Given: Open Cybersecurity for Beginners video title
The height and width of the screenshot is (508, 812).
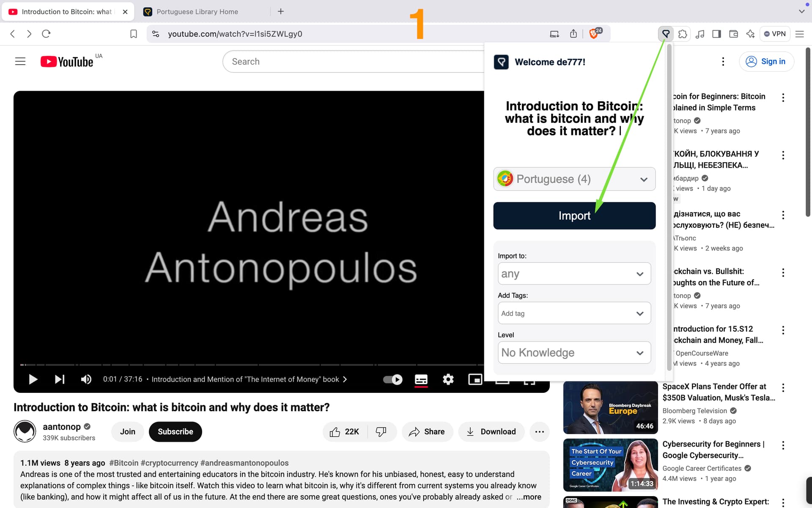Looking at the screenshot, I should point(713,450).
